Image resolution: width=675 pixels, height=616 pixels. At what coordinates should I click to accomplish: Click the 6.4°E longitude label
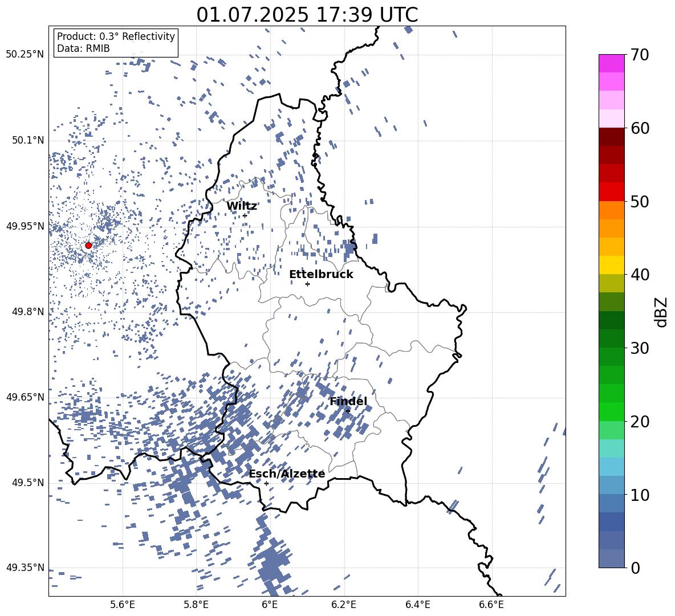tap(417, 605)
